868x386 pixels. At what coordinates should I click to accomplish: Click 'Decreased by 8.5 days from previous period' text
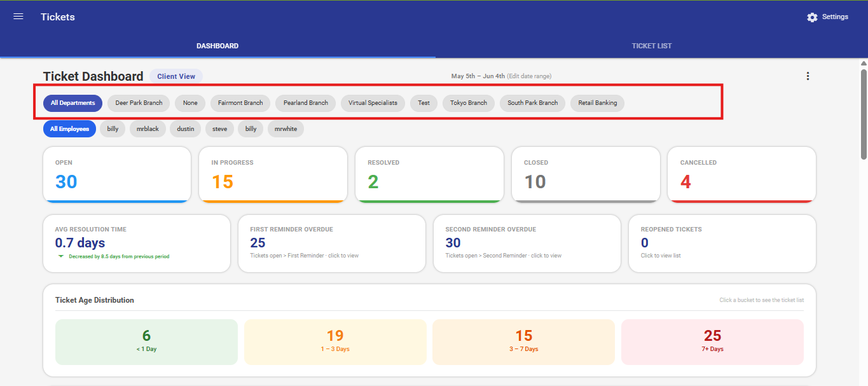(119, 257)
